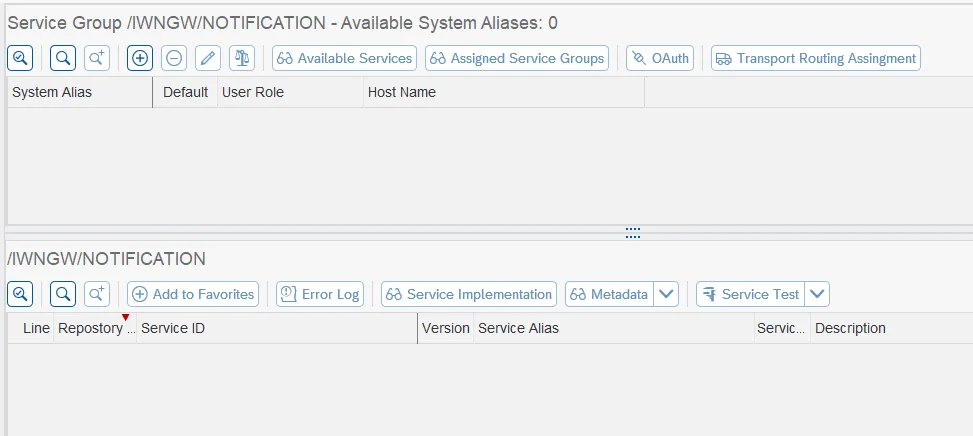Select the System Alias column header
Viewport: 973px width, 436px height.
79,92
